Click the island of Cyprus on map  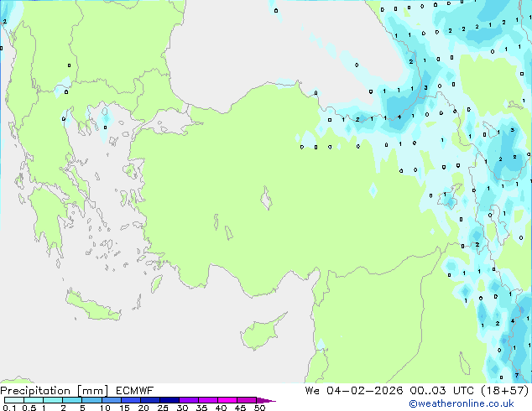point(261,333)
